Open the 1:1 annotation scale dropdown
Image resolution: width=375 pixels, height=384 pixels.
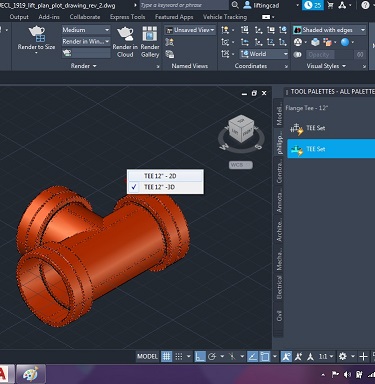point(326,356)
